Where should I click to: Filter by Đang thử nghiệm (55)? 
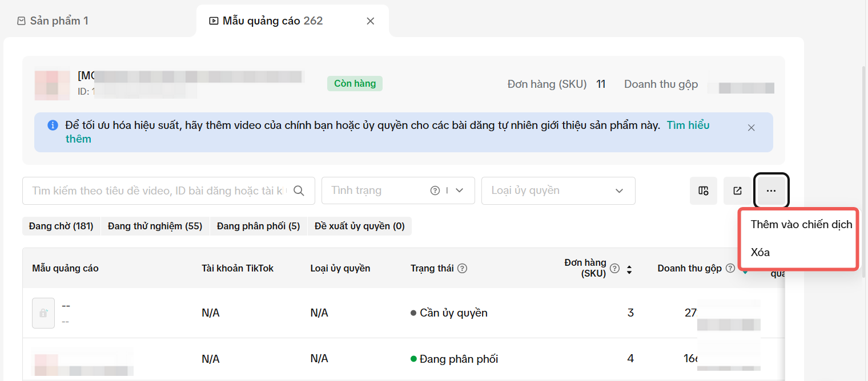(x=155, y=226)
